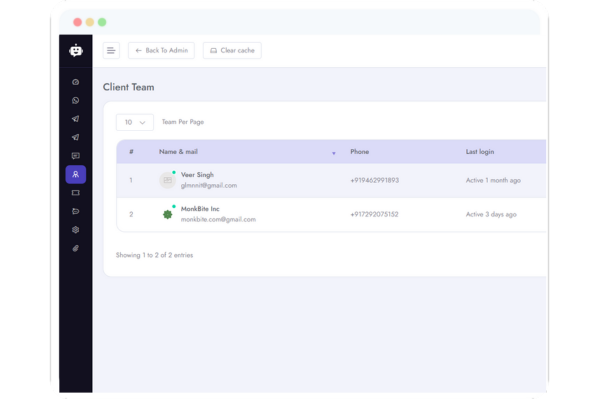Open the paperclip icon in the sidebar
The width and height of the screenshot is (599, 399).
(x=76, y=248)
